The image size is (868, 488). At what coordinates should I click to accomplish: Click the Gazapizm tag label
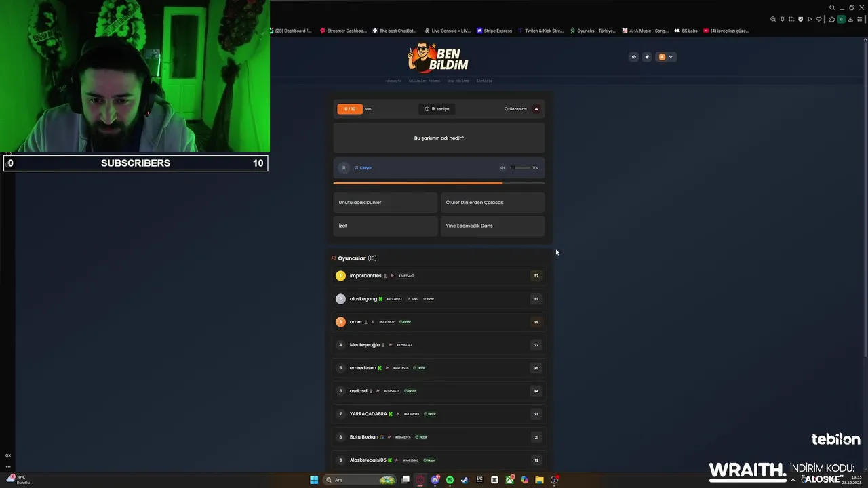515,109
